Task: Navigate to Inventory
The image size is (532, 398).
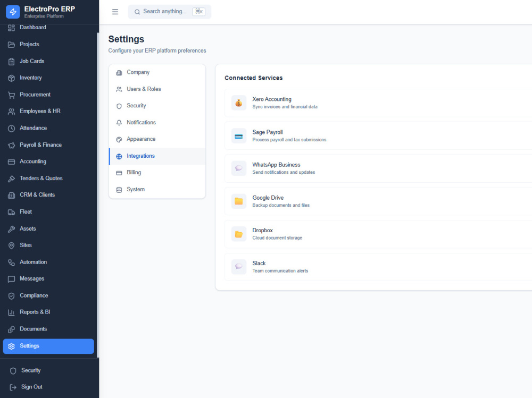Action: point(48,78)
